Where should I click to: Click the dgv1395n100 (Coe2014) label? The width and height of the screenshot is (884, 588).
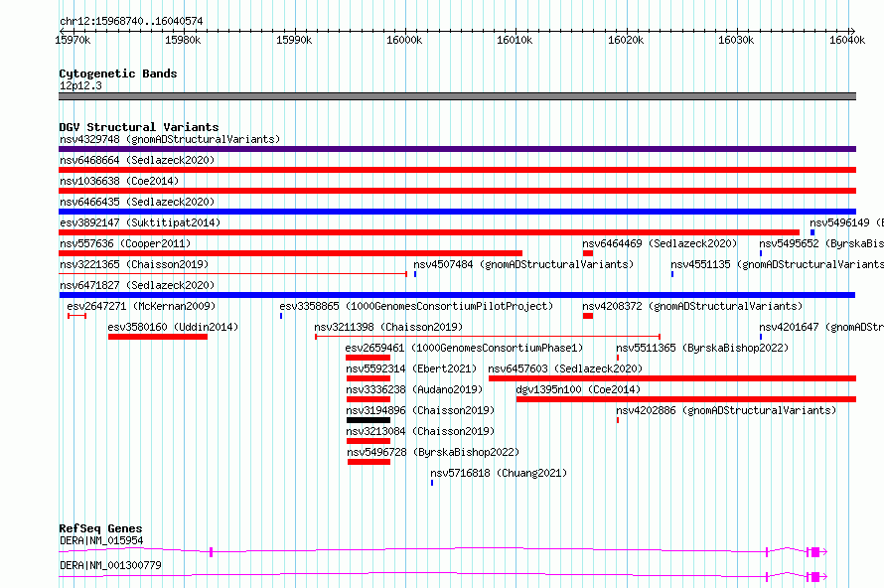[x=578, y=389]
